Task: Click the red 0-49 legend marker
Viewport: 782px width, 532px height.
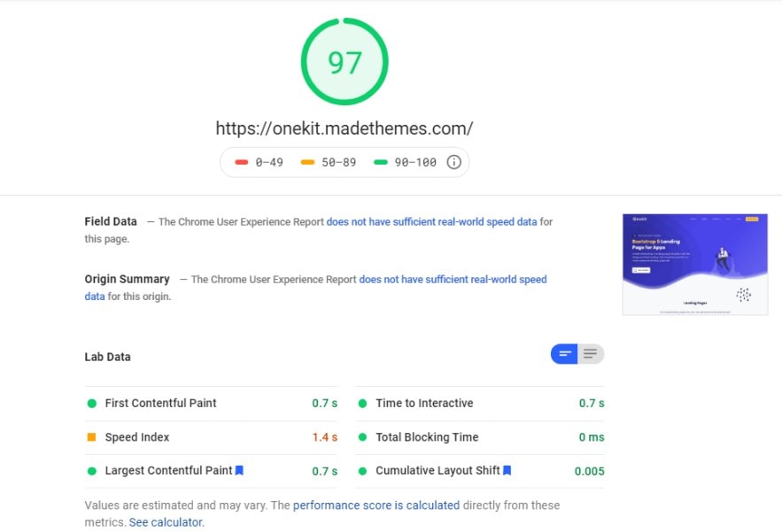Action: click(x=242, y=162)
